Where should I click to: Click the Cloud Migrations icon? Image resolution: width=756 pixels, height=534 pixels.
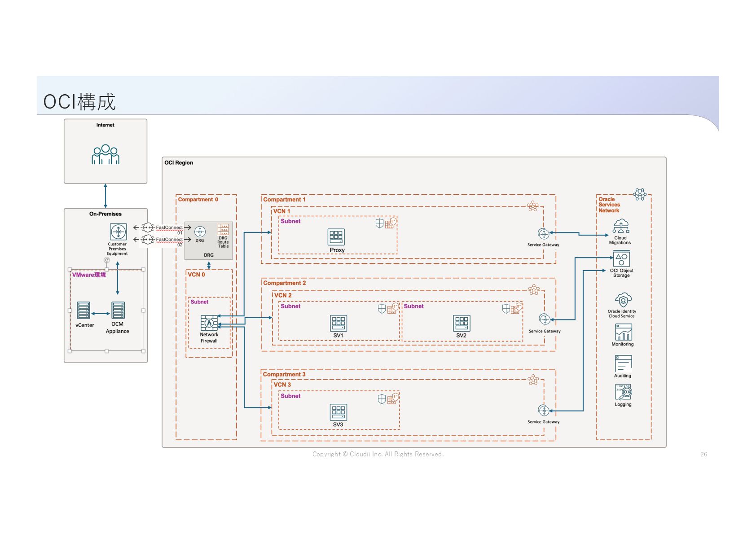[x=621, y=227]
